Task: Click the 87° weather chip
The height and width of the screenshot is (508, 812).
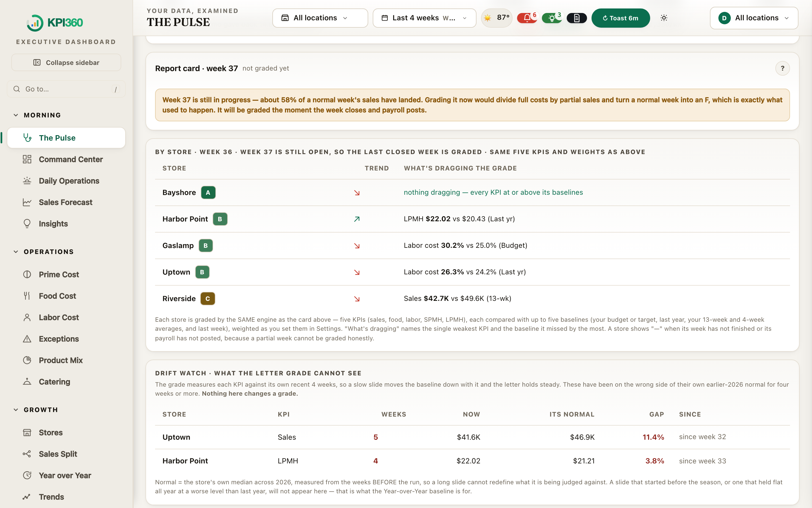Action: pos(497,18)
